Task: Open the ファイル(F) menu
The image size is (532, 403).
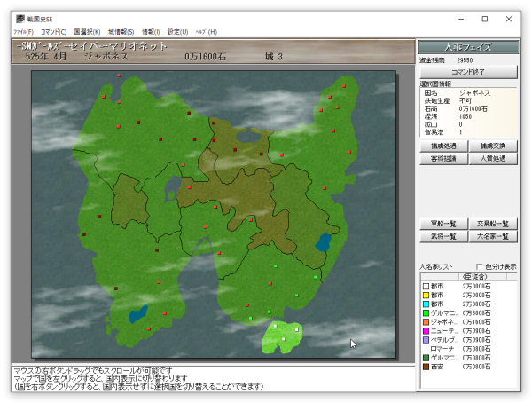Action: [x=23, y=32]
